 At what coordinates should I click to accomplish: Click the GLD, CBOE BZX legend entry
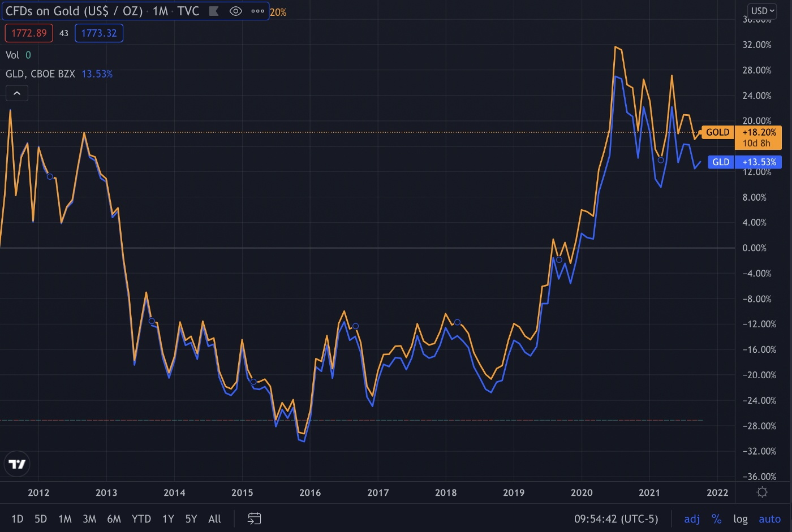pyautogui.click(x=40, y=74)
